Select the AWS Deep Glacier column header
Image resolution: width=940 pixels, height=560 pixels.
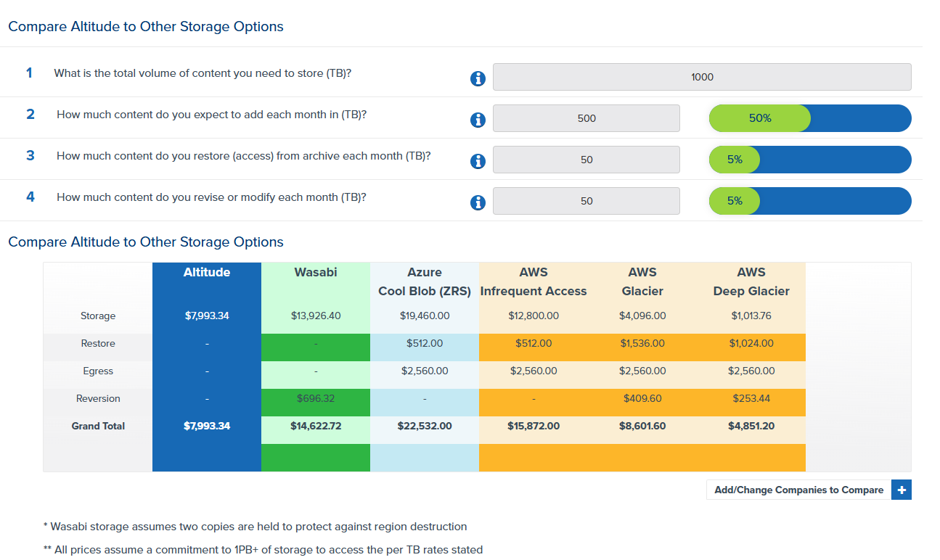click(751, 282)
